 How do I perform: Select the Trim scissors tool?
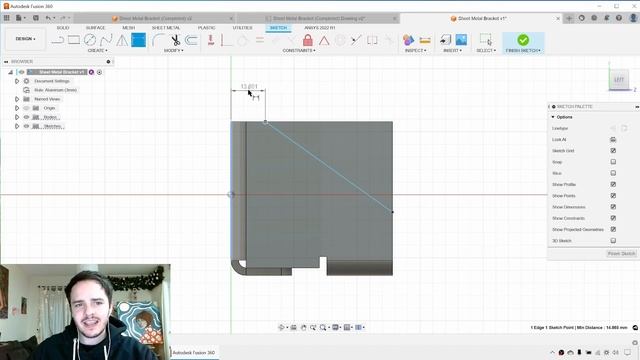(176, 40)
